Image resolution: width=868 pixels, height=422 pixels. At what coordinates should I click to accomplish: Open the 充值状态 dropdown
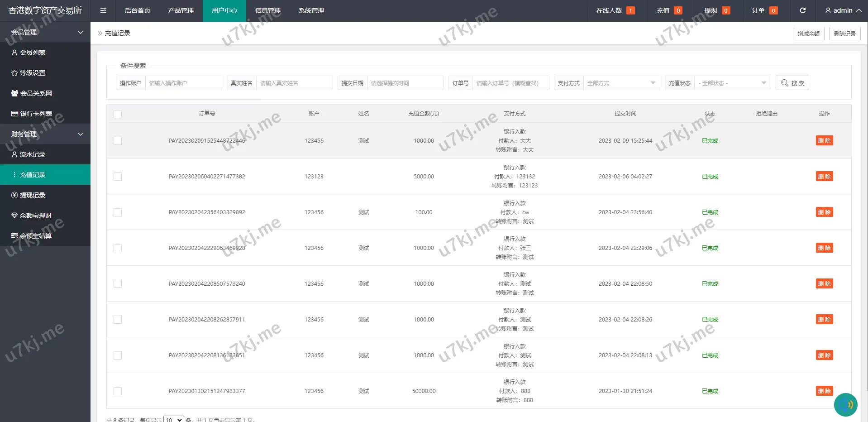click(732, 83)
